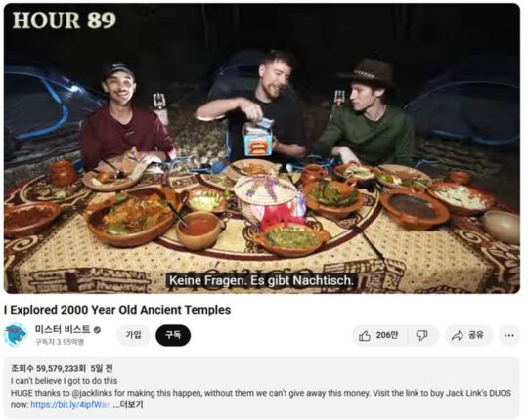528x420 pixels.
Task: Click the thumbs-down dislike icon
Action: 421,335
